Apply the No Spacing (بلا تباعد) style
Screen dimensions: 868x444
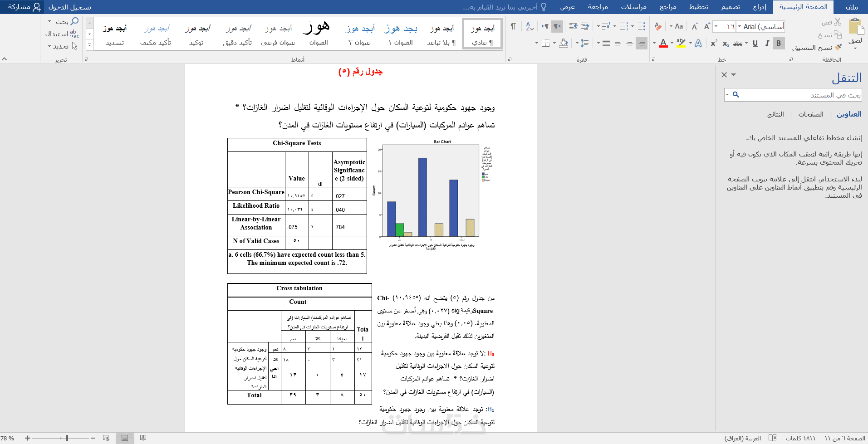[x=441, y=34]
